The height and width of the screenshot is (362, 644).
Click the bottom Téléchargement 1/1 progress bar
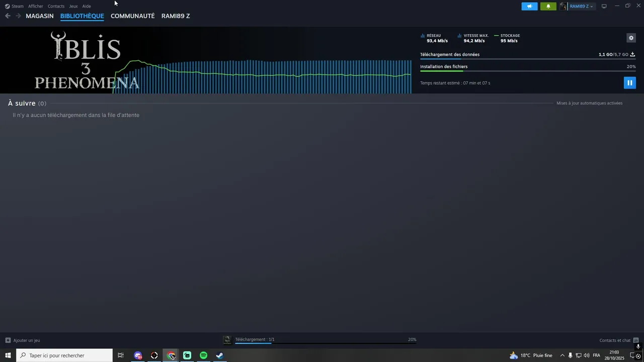326,343
